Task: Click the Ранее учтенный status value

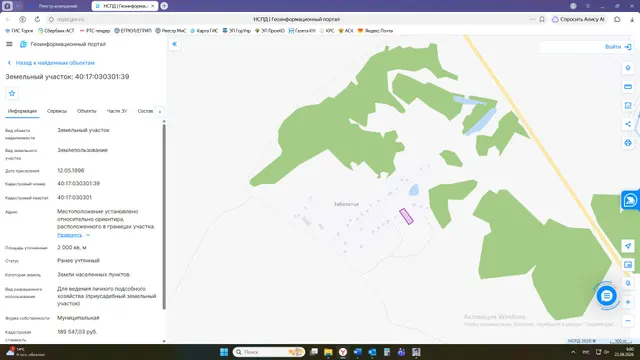Action: tap(78, 260)
